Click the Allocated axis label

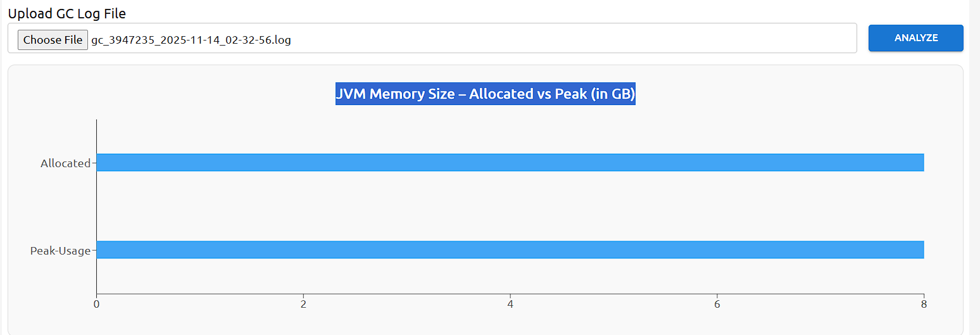click(66, 163)
